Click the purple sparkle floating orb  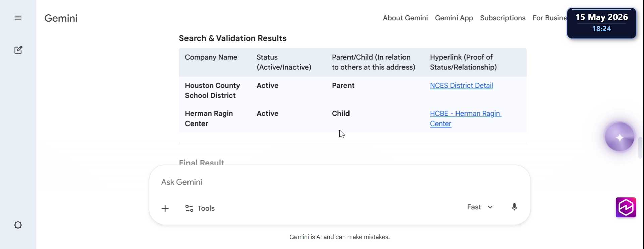tap(620, 137)
